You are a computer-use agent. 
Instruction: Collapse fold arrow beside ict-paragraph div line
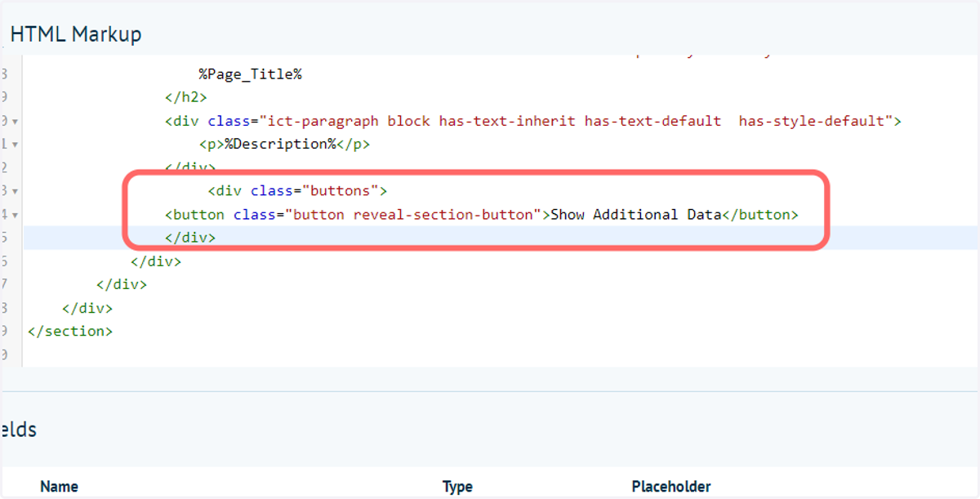tap(16, 122)
